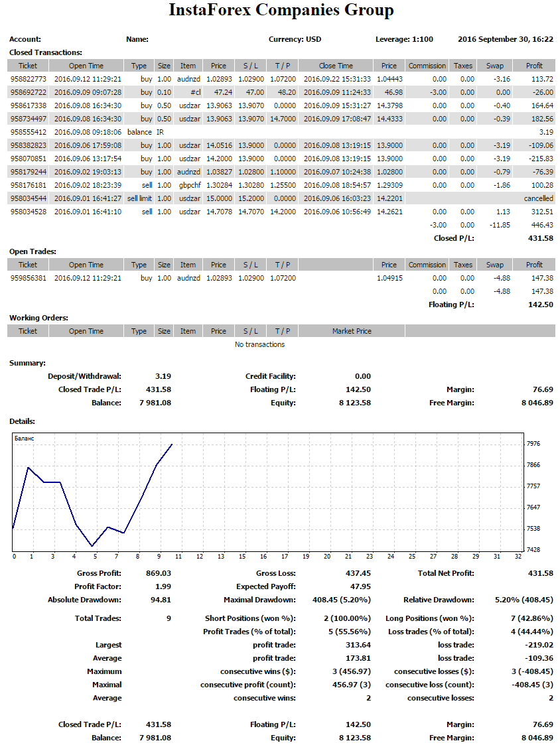Click the loss value -26.00

[x=543, y=92]
